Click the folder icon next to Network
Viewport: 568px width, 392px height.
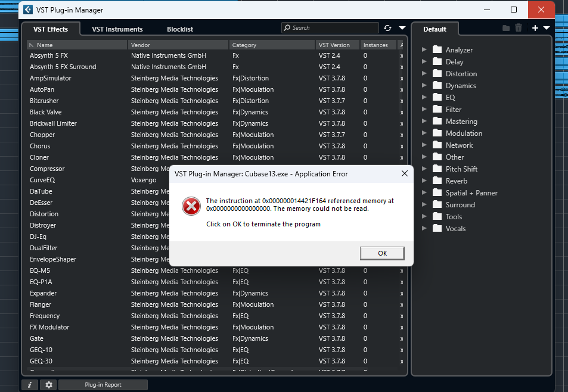tap(437, 145)
